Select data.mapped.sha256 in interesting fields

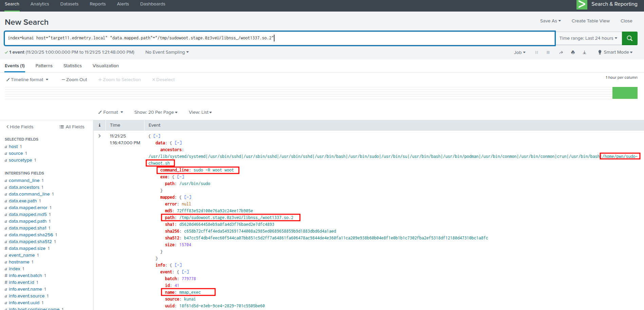point(31,235)
